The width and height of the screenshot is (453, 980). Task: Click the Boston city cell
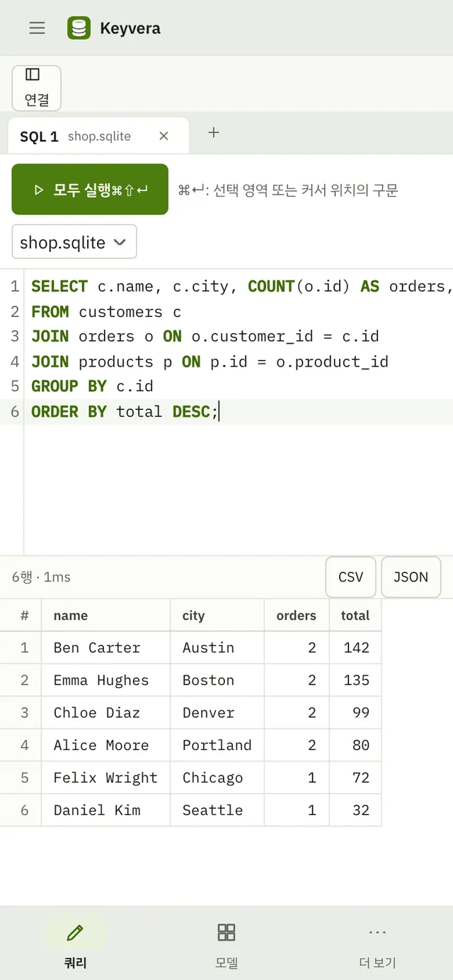coord(217,680)
